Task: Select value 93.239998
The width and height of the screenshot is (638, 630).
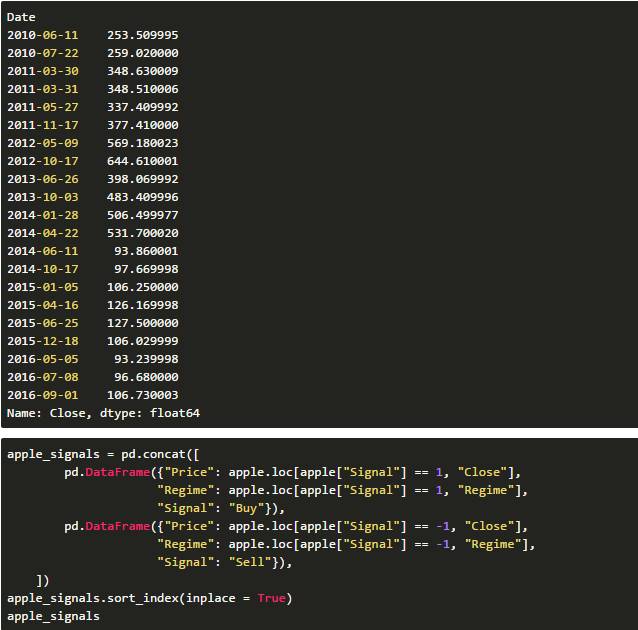Action: 146,359
